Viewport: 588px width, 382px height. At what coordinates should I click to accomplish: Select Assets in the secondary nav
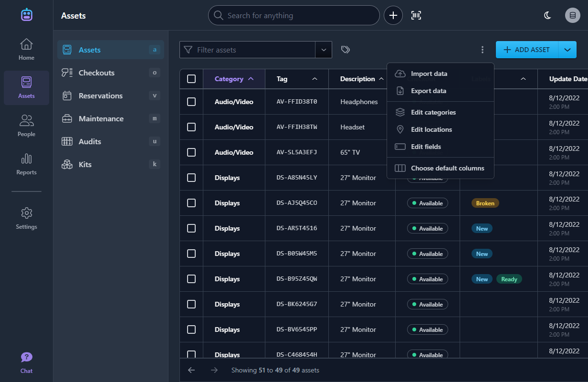[x=111, y=50]
